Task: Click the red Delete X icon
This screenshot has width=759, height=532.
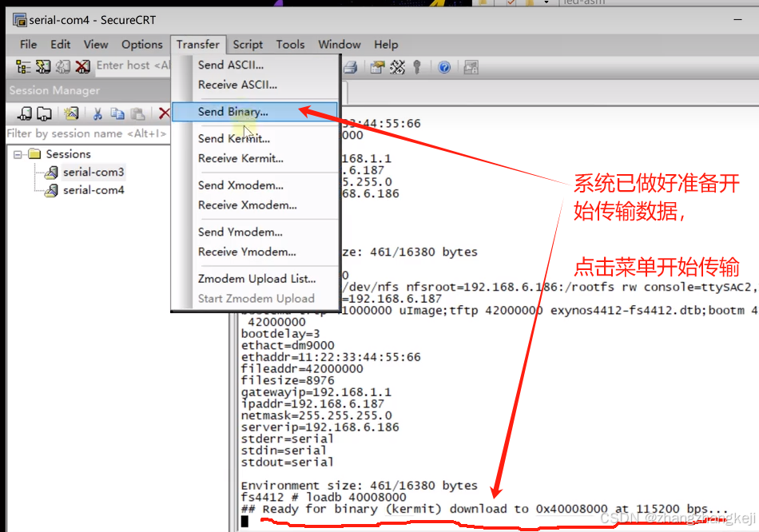Action: tap(164, 113)
